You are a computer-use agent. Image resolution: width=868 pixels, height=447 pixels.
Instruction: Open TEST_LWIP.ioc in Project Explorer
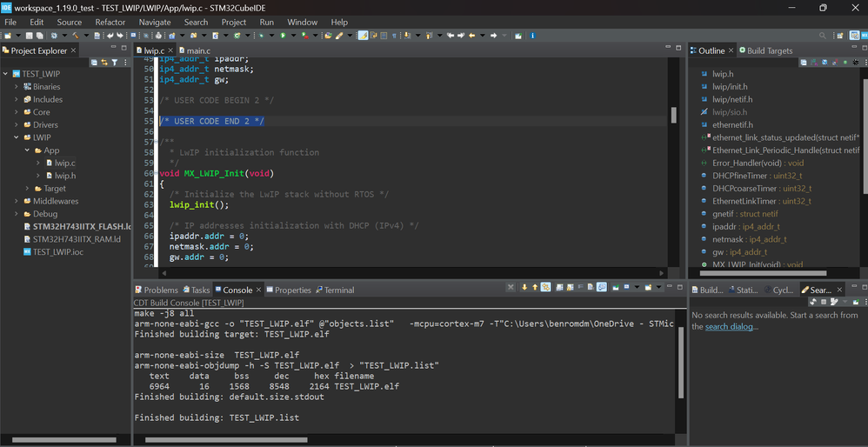point(57,251)
